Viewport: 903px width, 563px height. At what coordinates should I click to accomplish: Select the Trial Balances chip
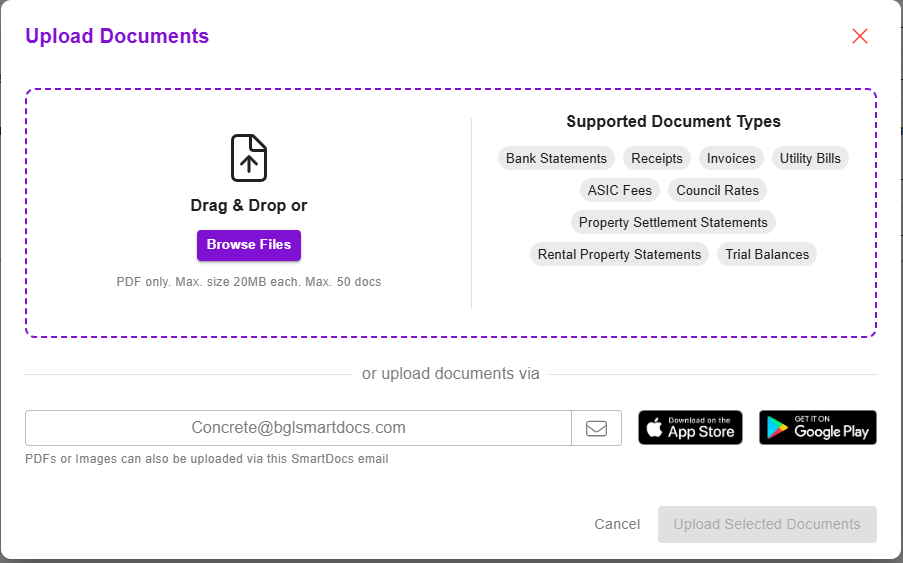[767, 254]
